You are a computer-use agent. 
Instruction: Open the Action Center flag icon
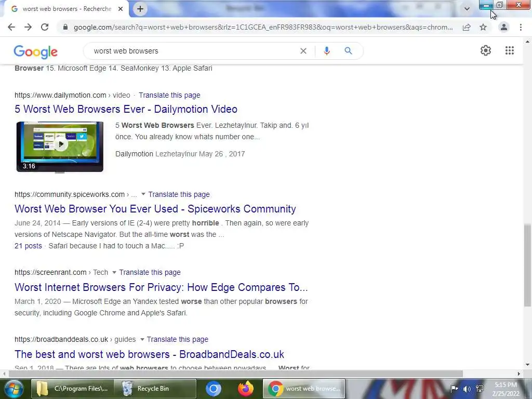point(454,389)
